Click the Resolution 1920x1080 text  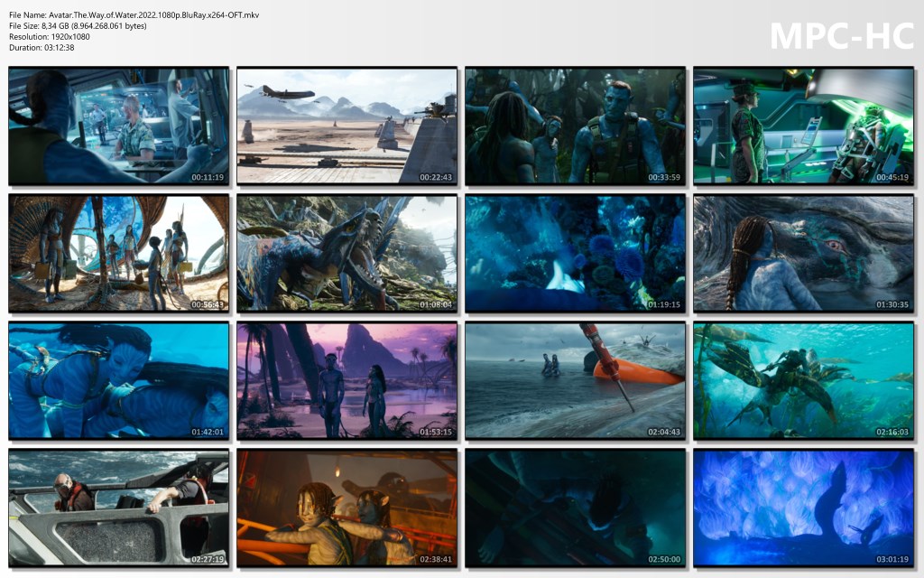[x=50, y=37]
